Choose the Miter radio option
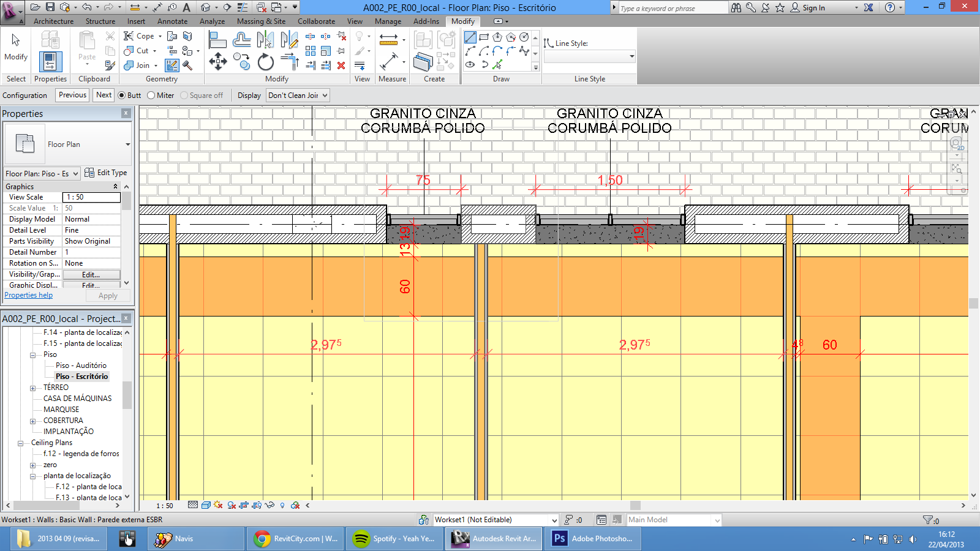Viewport: 980px width, 551px height. [x=151, y=96]
